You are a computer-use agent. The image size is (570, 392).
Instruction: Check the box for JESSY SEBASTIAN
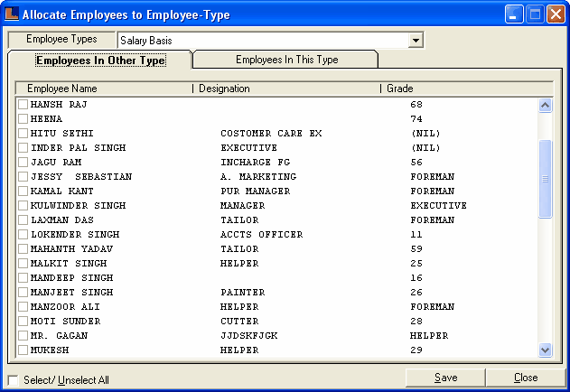(x=23, y=176)
